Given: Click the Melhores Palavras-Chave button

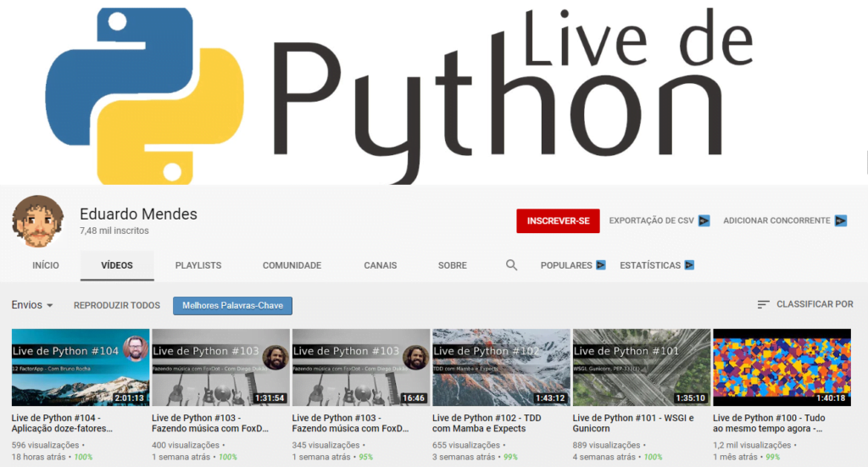Looking at the screenshot, I should coord(232,305).
